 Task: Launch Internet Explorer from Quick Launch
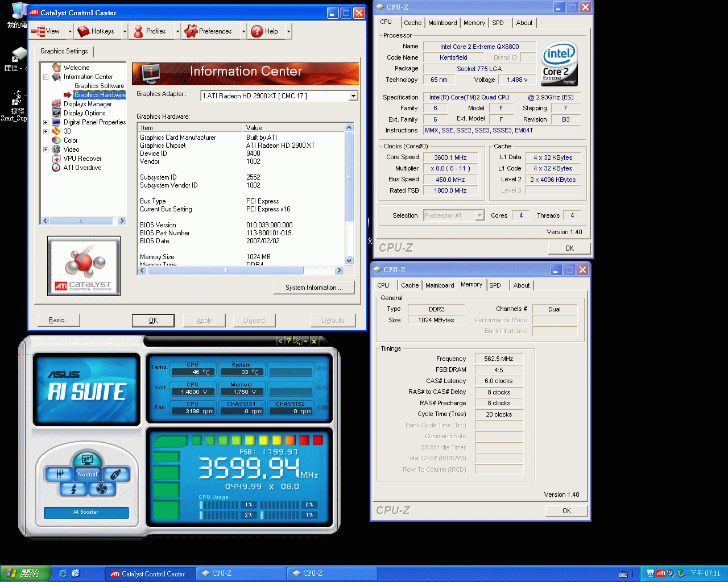coord(63,573)
